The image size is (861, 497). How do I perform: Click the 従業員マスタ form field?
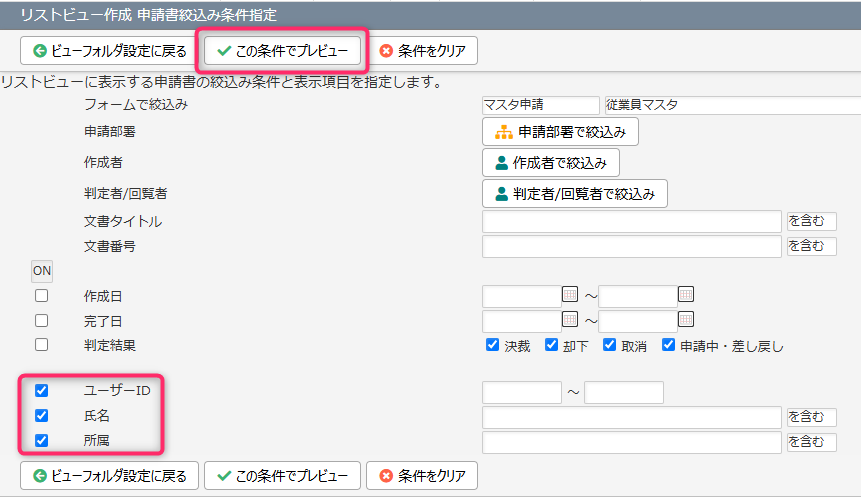[733, 105]
